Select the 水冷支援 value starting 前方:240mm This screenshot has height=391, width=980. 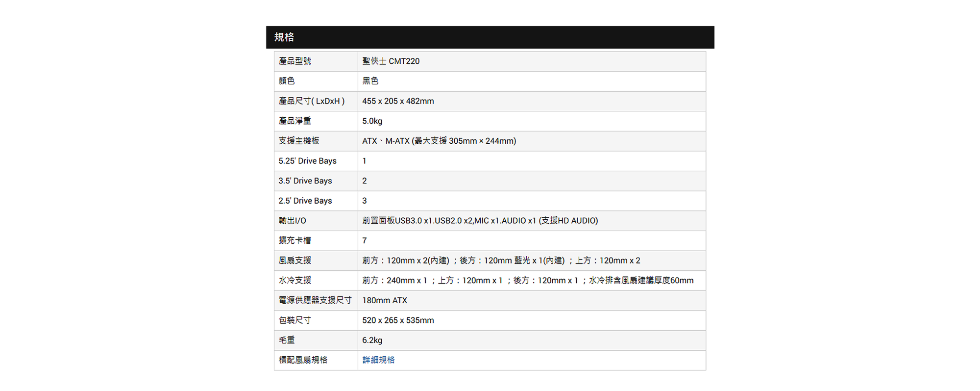coord(528,281)
